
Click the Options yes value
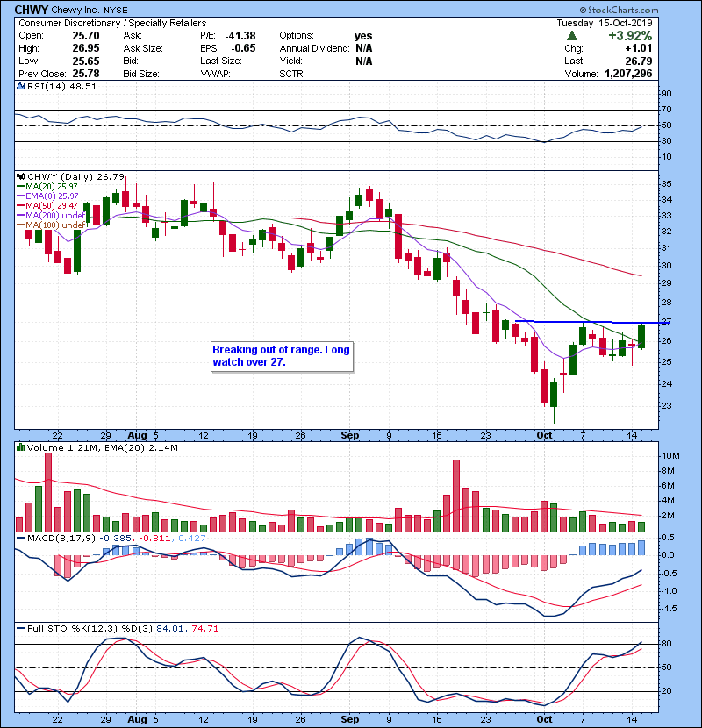[x=363, y=36]
